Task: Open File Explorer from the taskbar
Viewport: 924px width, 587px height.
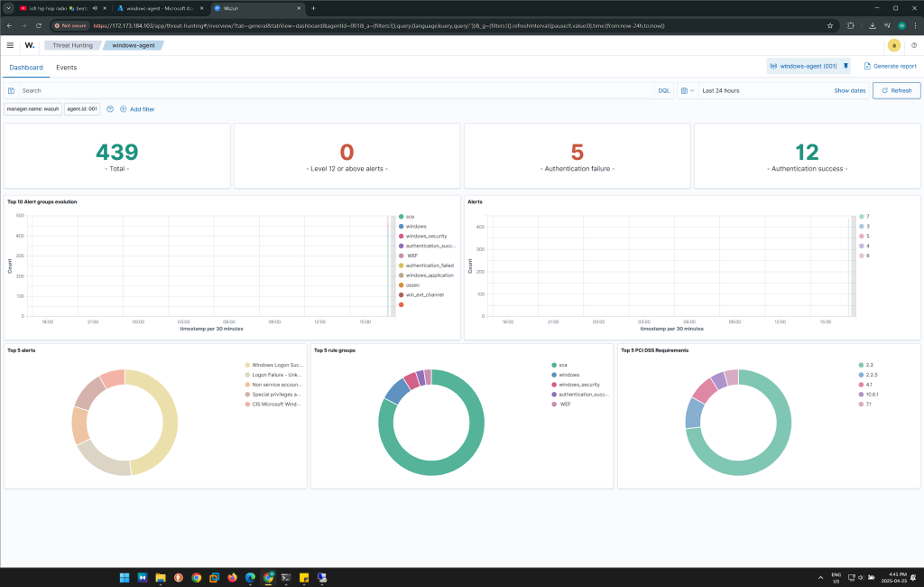Action: coord(161,578)
